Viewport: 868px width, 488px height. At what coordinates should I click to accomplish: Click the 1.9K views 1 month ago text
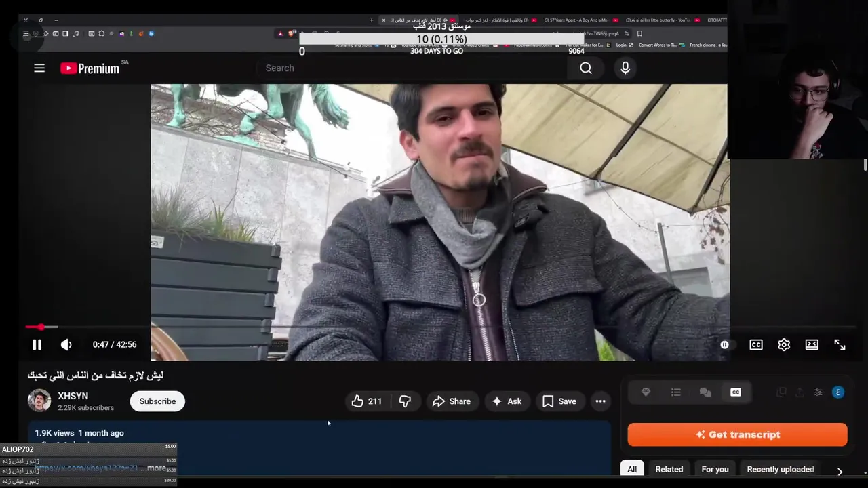click(79, 433)
